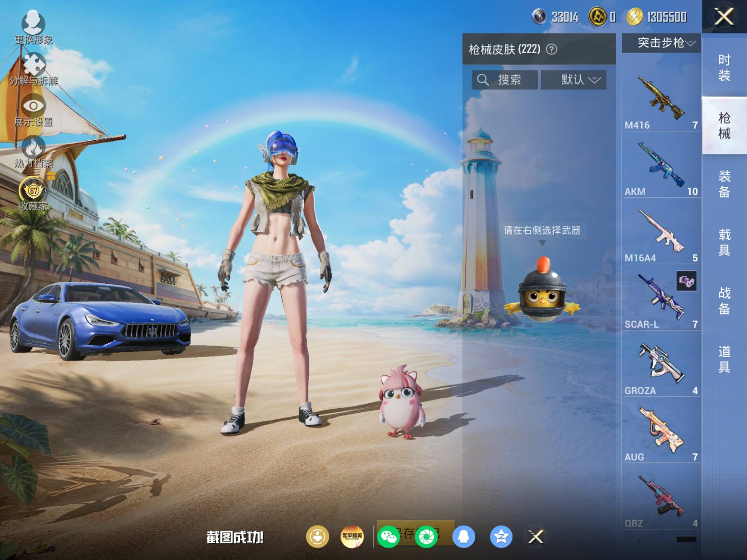Share screenshot via QQ penguin icon
The height and width of the screenshot is (560, 747).
pos(463,537)
